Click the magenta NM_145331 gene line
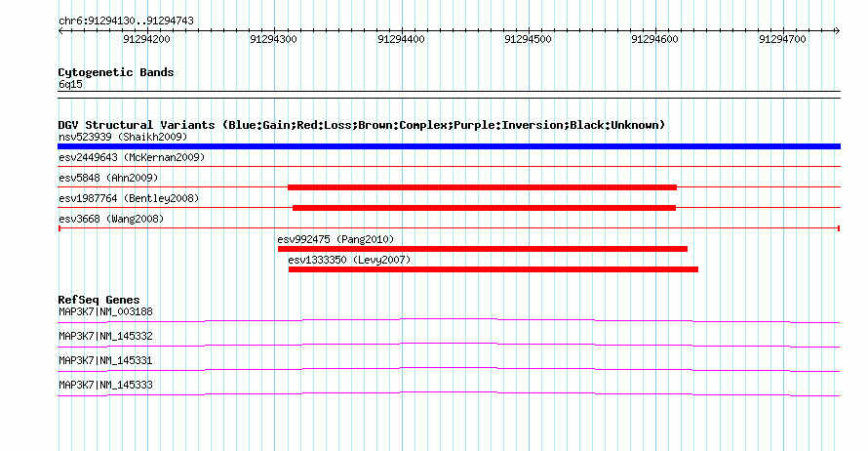This screenshot has height=451, width=868. tap(449, 369)
